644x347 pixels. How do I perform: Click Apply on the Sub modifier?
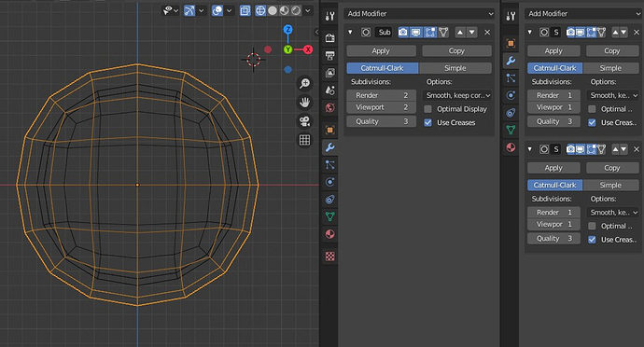[x=381, y=51]
